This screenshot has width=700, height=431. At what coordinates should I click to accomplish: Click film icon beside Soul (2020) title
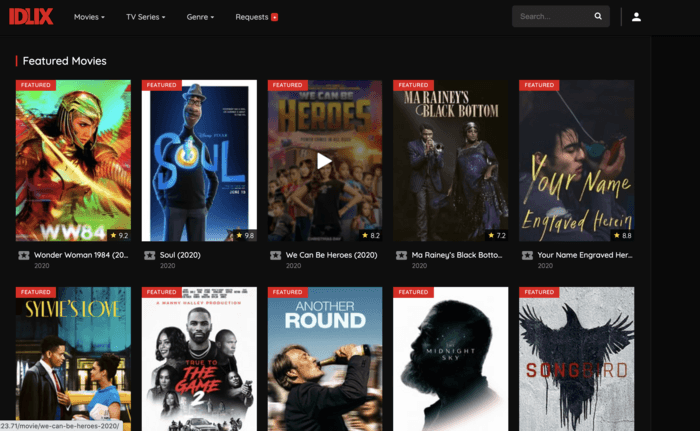[x=150, y=255]
